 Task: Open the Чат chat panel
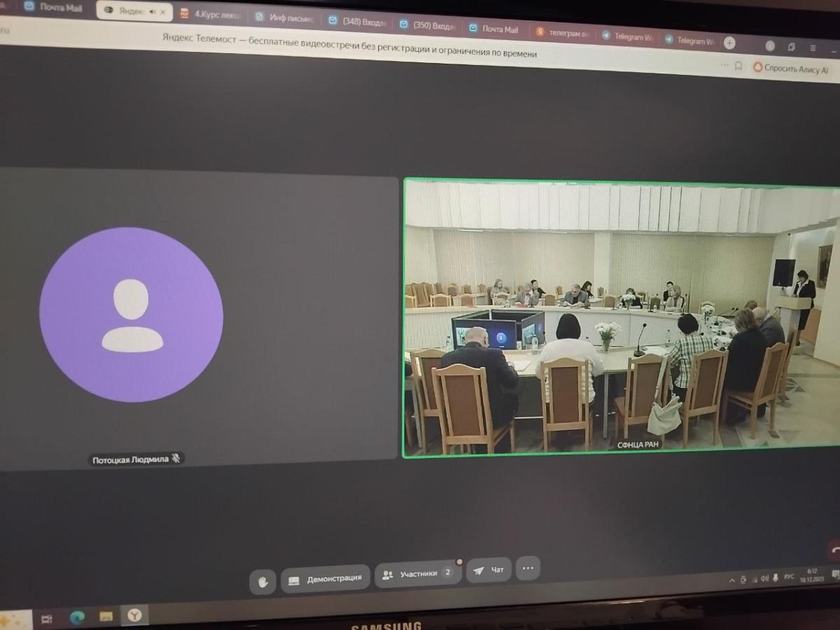point(489,570)
